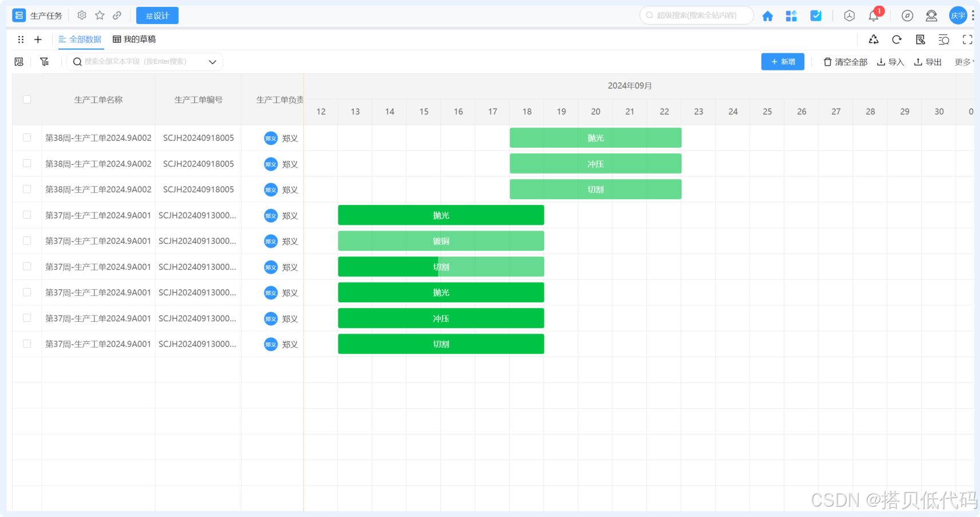The height and width of the screenshot is (517, 980).
Task: Check first 第37周-生产工单2024.9A001 row checkbox
Action: pos(27,215)
